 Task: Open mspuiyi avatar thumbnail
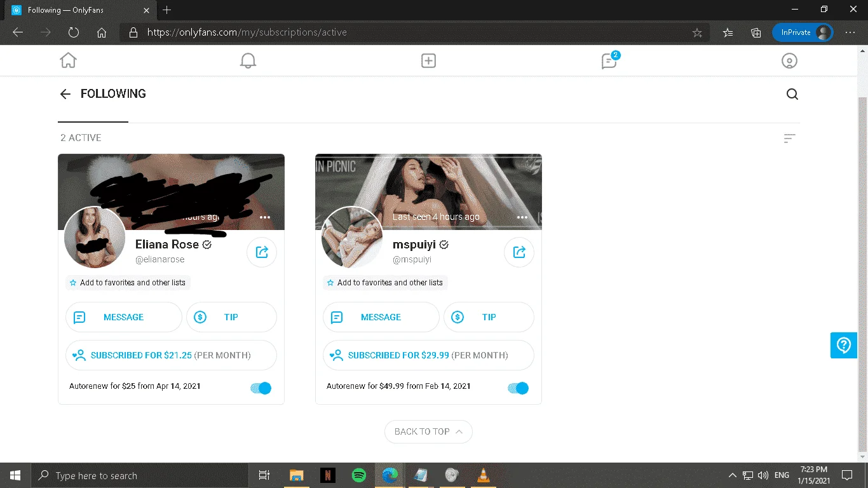(352, 238)
